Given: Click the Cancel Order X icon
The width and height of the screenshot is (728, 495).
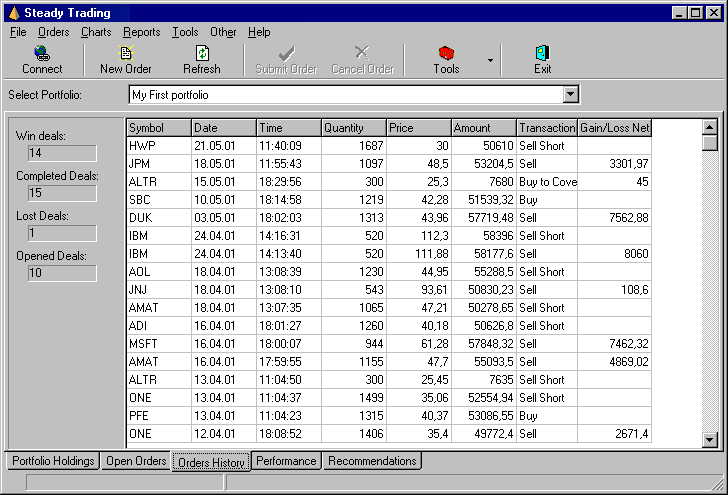Looking at the screenshot, I should click(x=362, y=52).
